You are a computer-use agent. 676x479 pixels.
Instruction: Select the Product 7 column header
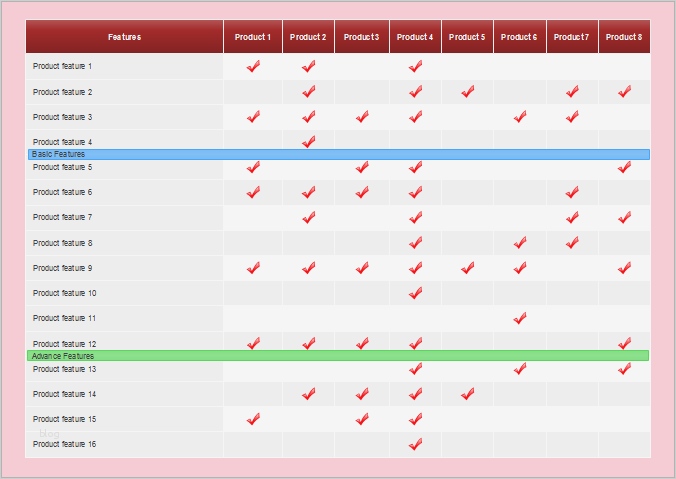572,37
